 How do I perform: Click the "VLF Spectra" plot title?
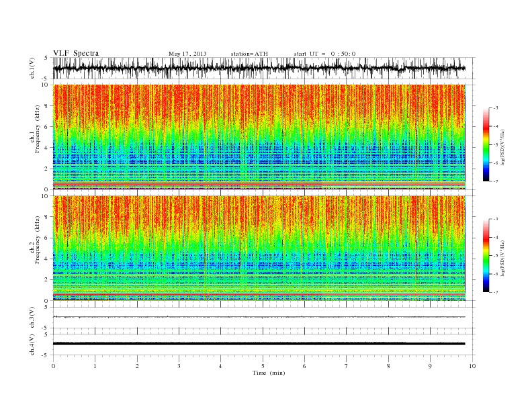tap(76, 53)
